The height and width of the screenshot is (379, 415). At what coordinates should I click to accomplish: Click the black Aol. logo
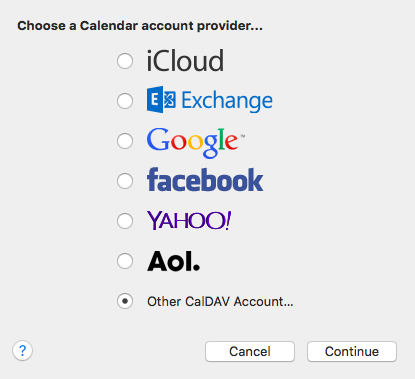tap(174, 261)
